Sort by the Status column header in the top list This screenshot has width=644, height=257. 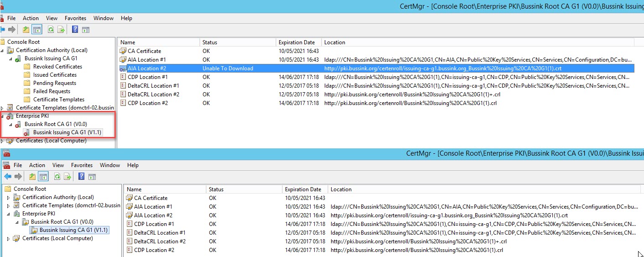(210, 42)
